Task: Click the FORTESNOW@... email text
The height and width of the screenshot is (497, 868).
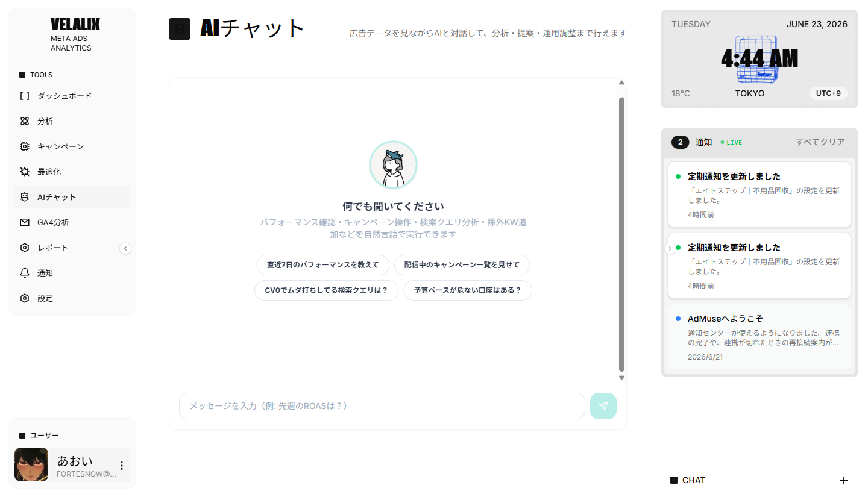Action: pyautogui.click(x=86, y=474)
